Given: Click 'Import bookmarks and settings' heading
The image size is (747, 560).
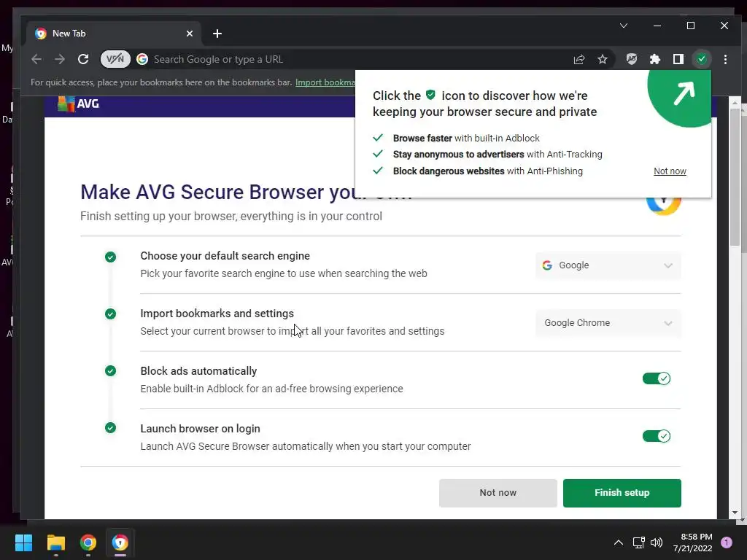Looking at the screenshot, I should click(x=217, y=314).
